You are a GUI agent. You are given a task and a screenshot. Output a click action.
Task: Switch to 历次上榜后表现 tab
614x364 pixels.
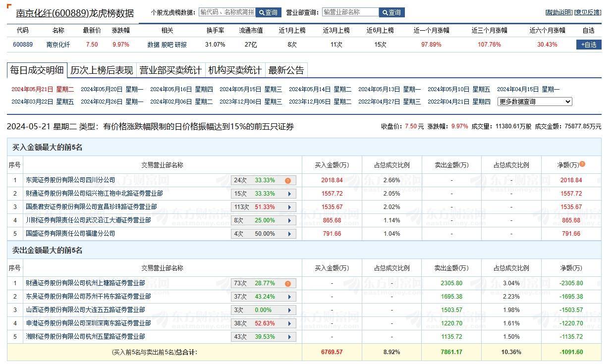pos(102,70)
